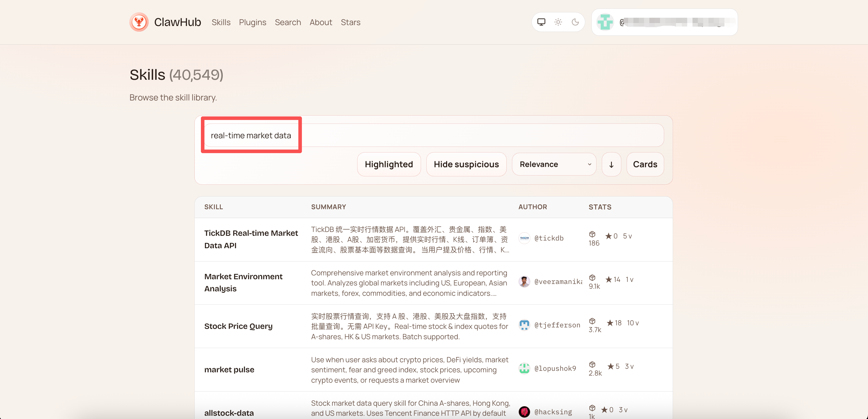Open the About page link
This screenshot has height=419, width=868.
[321, 22]
